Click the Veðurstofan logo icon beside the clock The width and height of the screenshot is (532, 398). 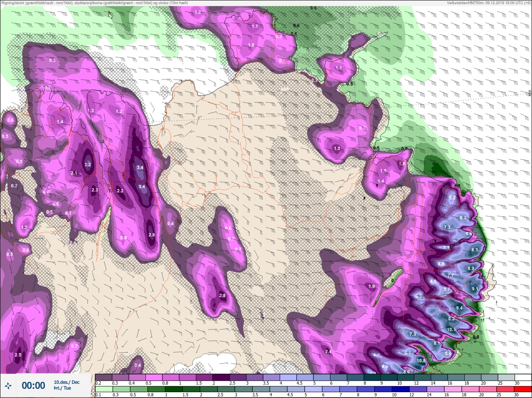(x=8, y=386)
